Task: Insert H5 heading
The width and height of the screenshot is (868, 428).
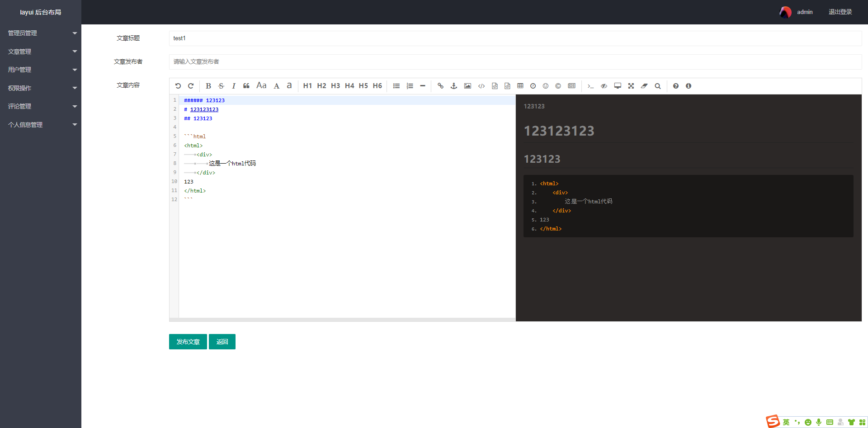Action: 363,86
